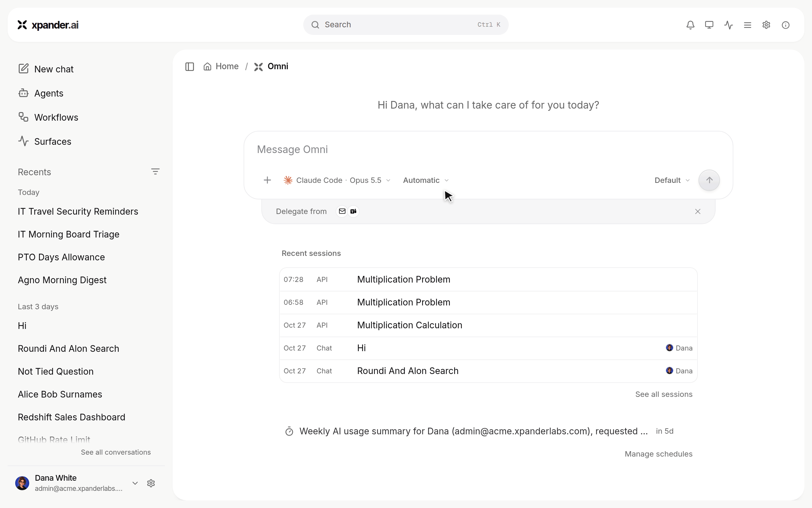Open the Claude Code Opus 5.5 model dropdown
The height and width of the screenshot is (508, 812).
[337, 180]
